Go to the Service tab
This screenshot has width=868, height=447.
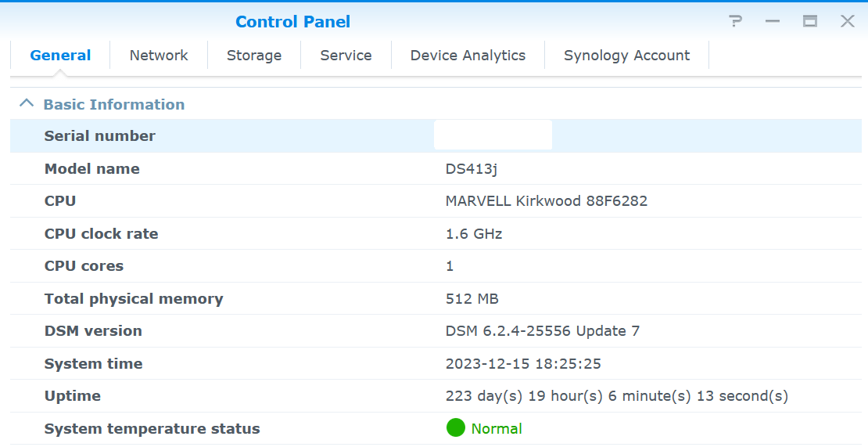(346, 56)
